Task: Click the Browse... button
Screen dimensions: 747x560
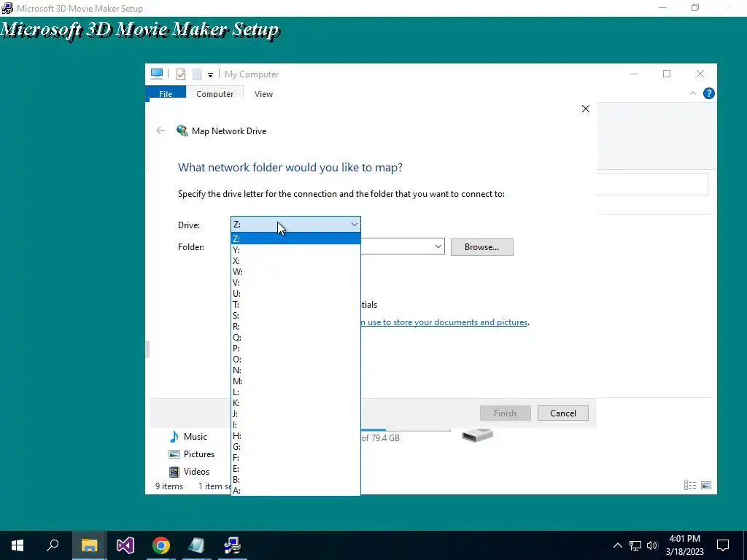Action: (481, 247)
